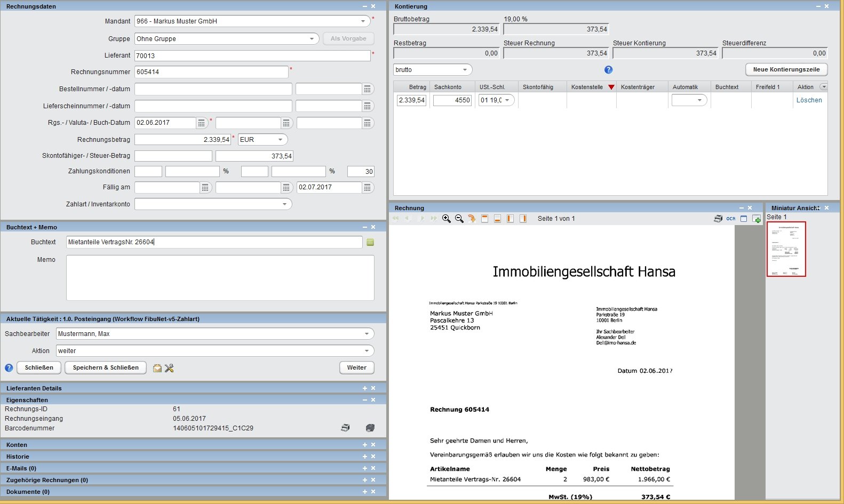
Task: Zoom out of the invoice preview
Action: [459, 219]
